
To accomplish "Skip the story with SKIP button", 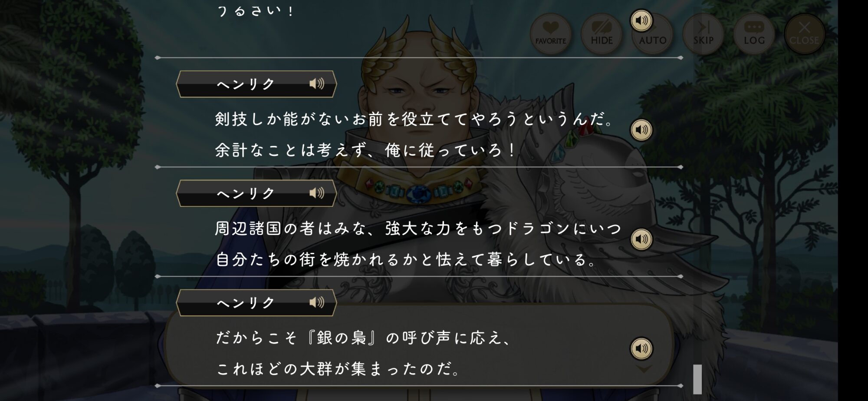I will coord(703,34).
